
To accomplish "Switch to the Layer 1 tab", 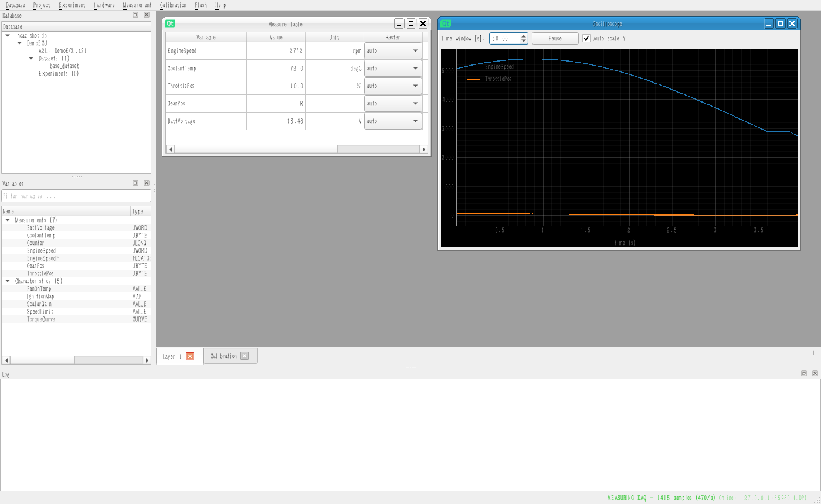I will point(172,356).
